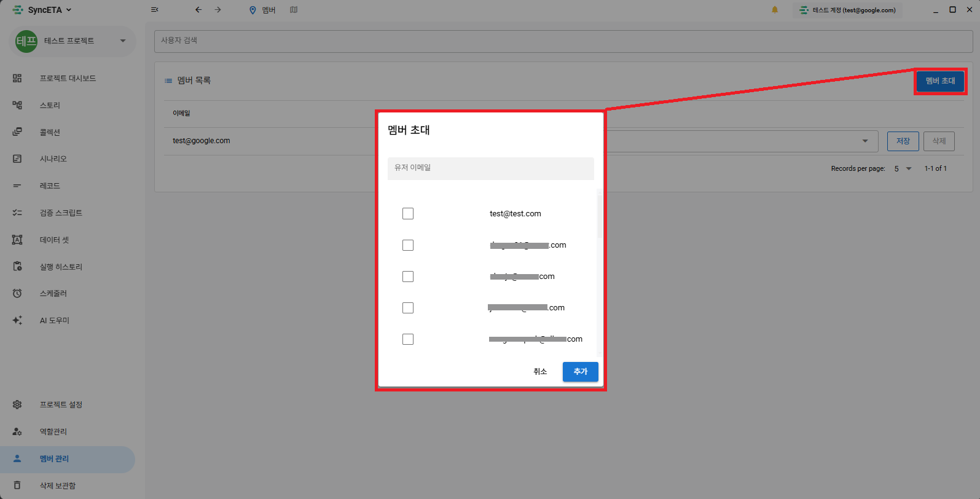Screen dimensions: 980x499
Task: Open 프로젝트 설정 gear icon
Action: point(17,404)
